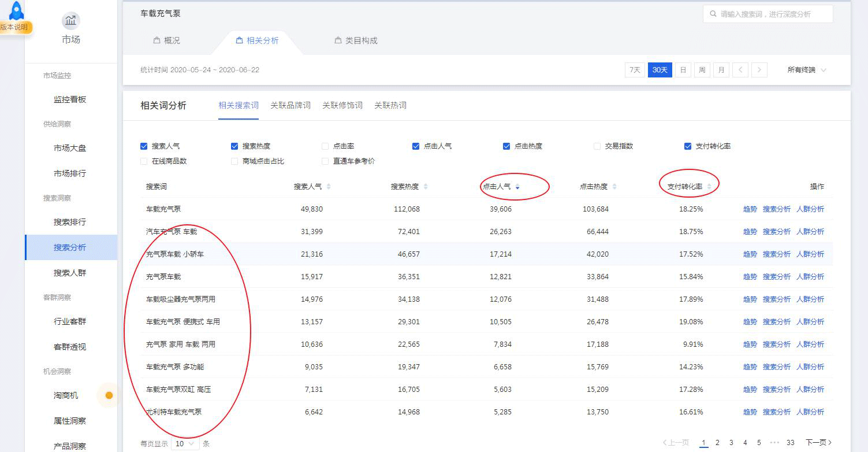This screenshot has height=452, width=868.
Task: Click the market chart icon in the sidebar
Action: pos(71,21)
